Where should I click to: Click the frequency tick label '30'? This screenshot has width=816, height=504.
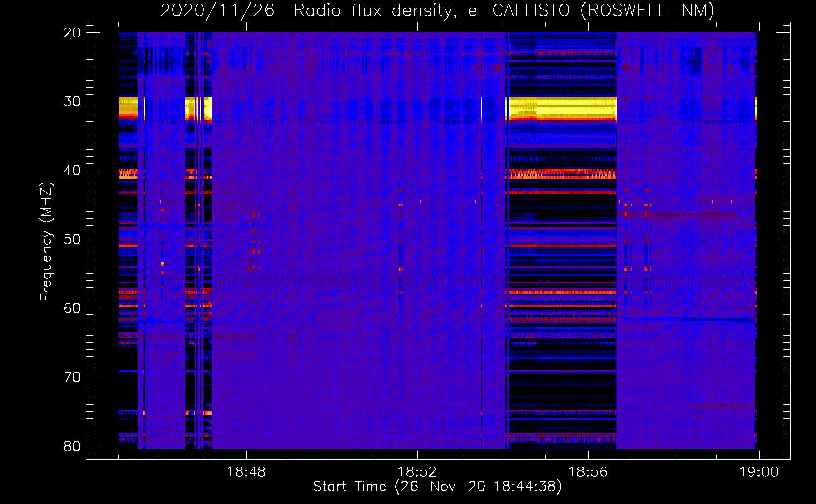(x=72, y=101)
